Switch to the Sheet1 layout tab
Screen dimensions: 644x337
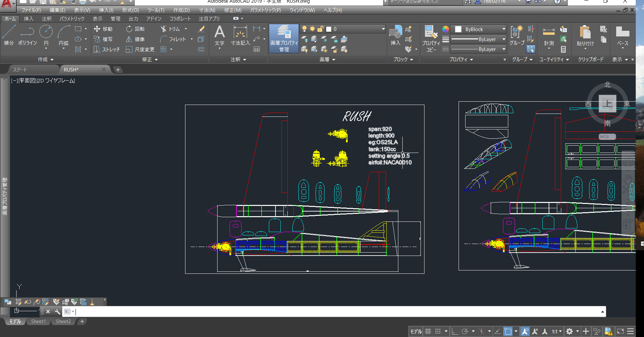coord(38,321)
